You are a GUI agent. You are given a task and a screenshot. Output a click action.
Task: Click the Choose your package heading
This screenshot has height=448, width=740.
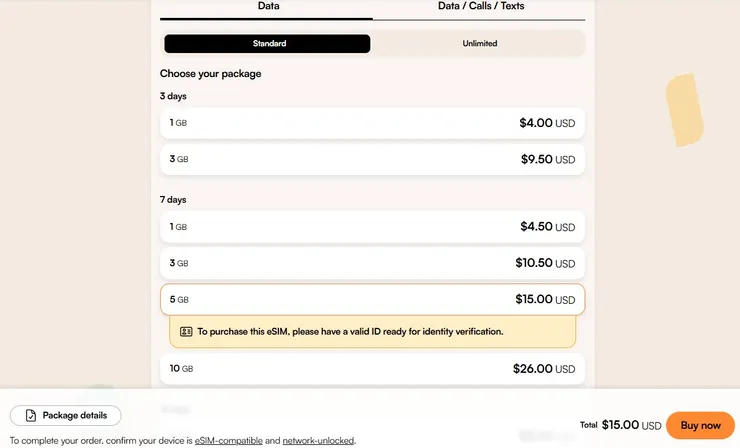coord(210,74)
